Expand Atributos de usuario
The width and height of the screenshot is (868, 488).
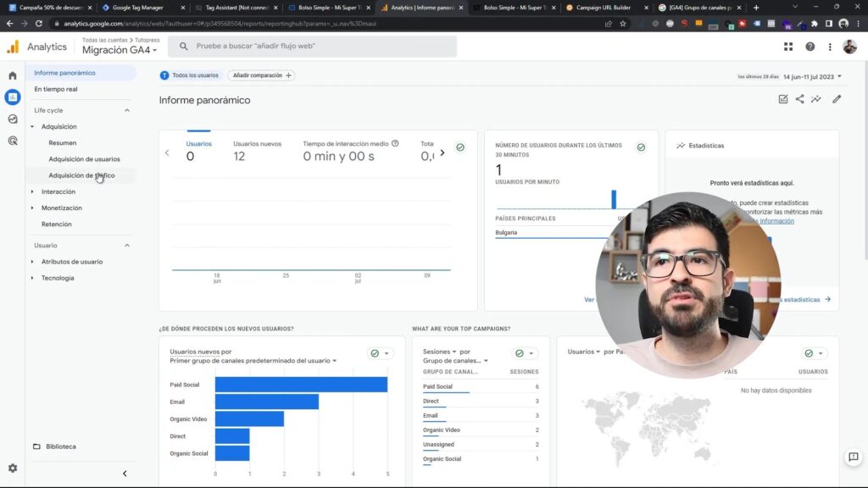32,262
